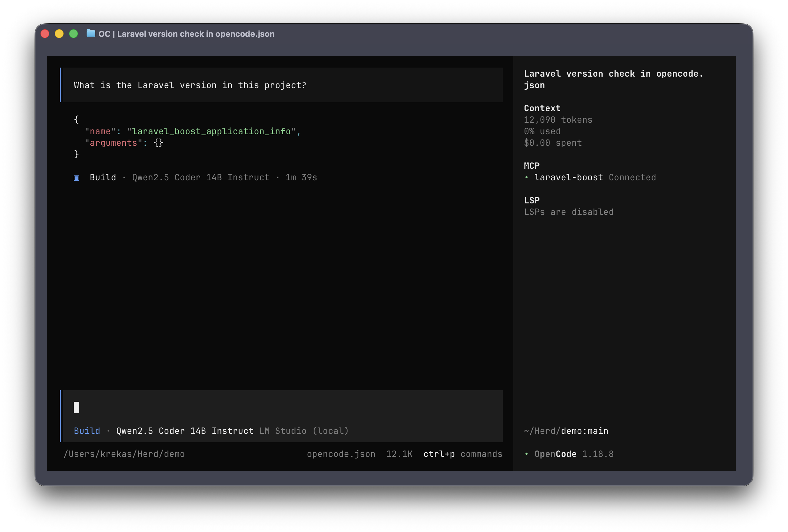Click the $0.00 spent value
Image resolution: width=788 pixels, height=532 pixels.
click(x=553, y=143)
